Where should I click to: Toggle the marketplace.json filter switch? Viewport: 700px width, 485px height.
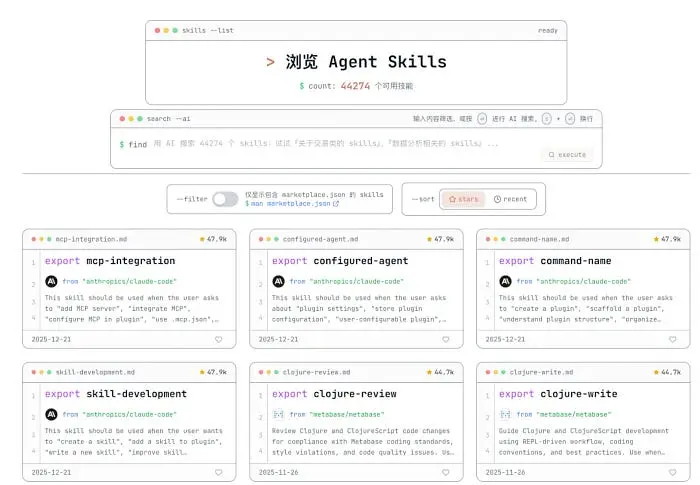coord(226,199)
